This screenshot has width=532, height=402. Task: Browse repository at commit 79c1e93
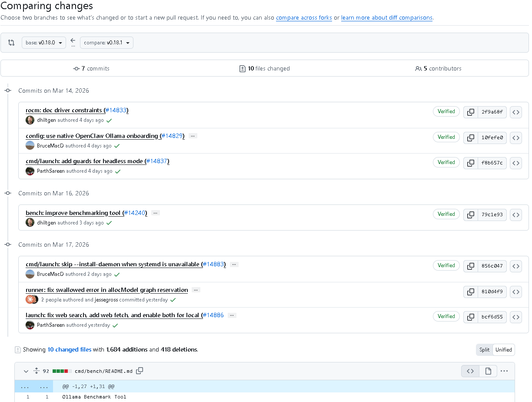coord(516,214)
